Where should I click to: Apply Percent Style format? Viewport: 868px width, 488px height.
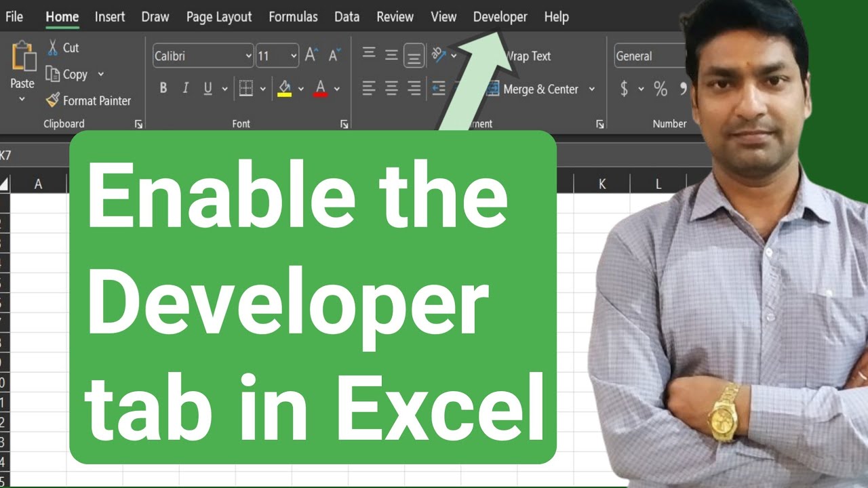pos(660,89)
